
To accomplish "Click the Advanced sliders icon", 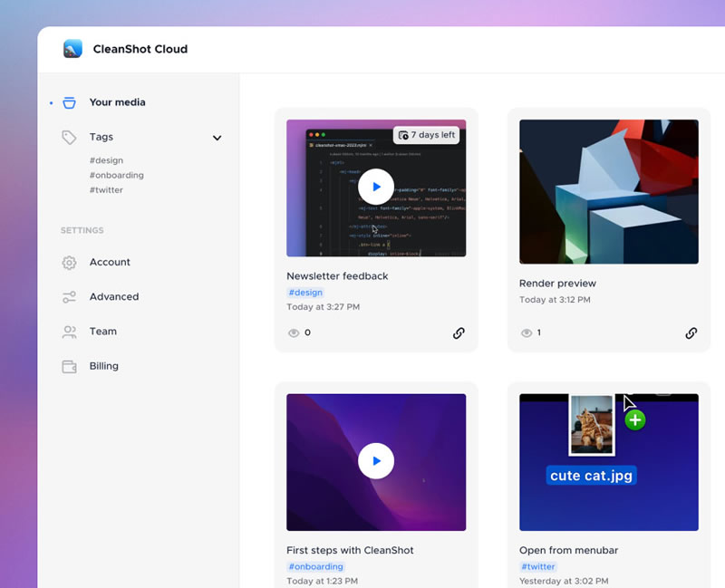I will [x=69, y=297].
